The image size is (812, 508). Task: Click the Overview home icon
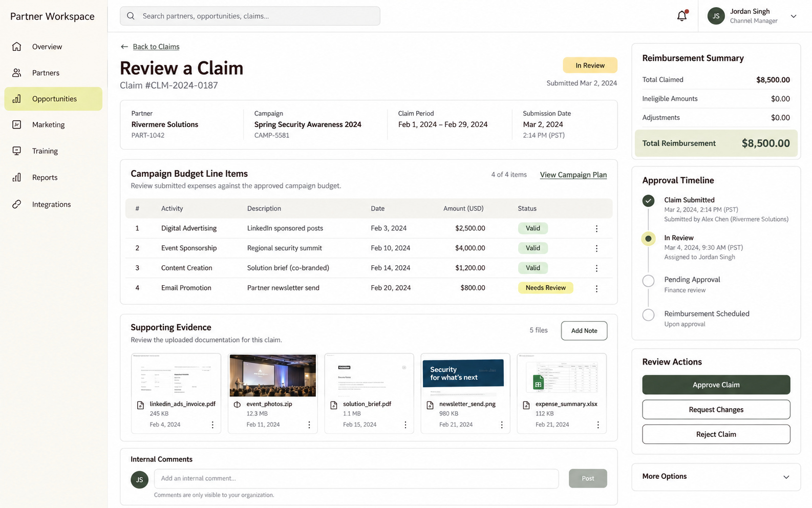tap(17, 47)
